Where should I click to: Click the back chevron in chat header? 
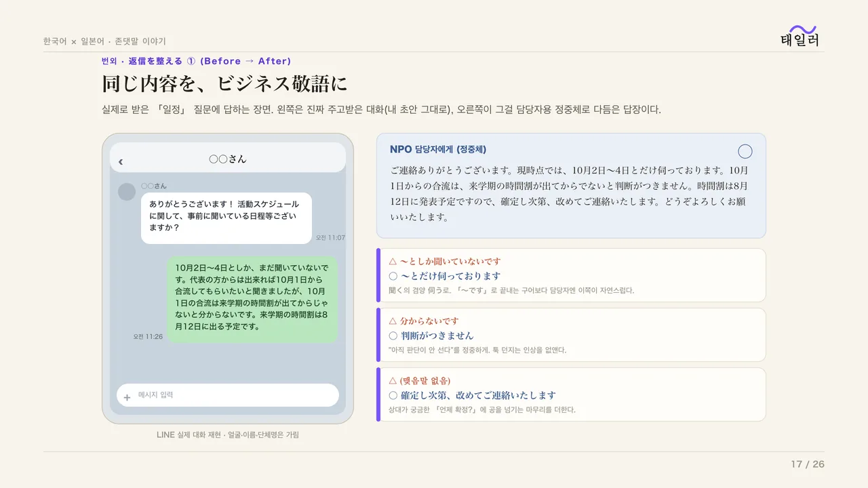[x=121, y=161]
